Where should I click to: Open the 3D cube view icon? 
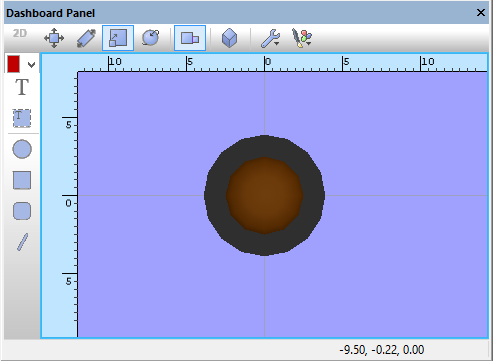229,38
